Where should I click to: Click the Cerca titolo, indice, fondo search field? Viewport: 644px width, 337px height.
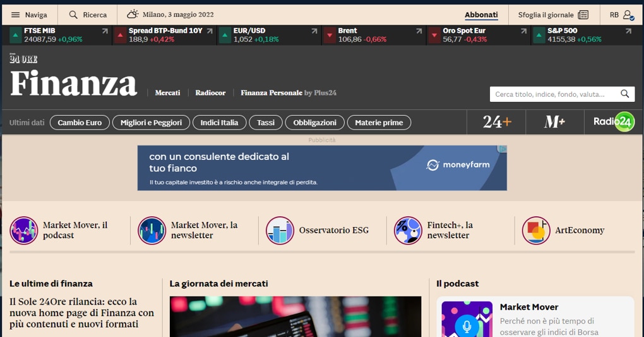562,94
